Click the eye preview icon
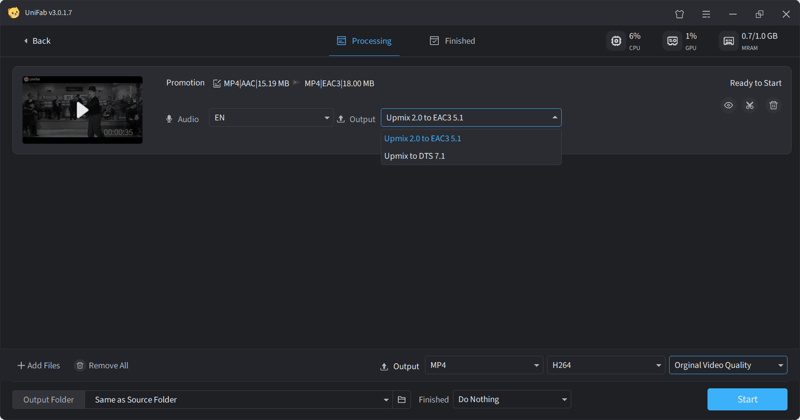Image resolution: width=800 pixels, height=420 pixels. tap(728, 105)
